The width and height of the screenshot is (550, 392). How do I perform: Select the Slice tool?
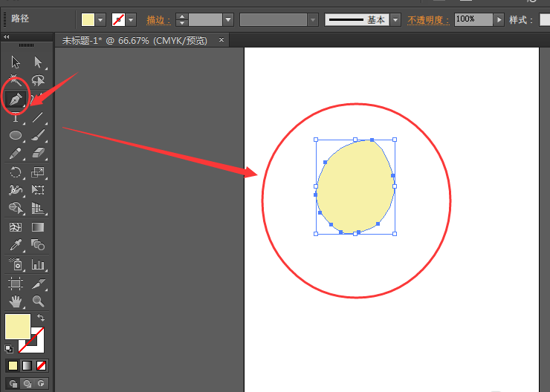point(38,284)
